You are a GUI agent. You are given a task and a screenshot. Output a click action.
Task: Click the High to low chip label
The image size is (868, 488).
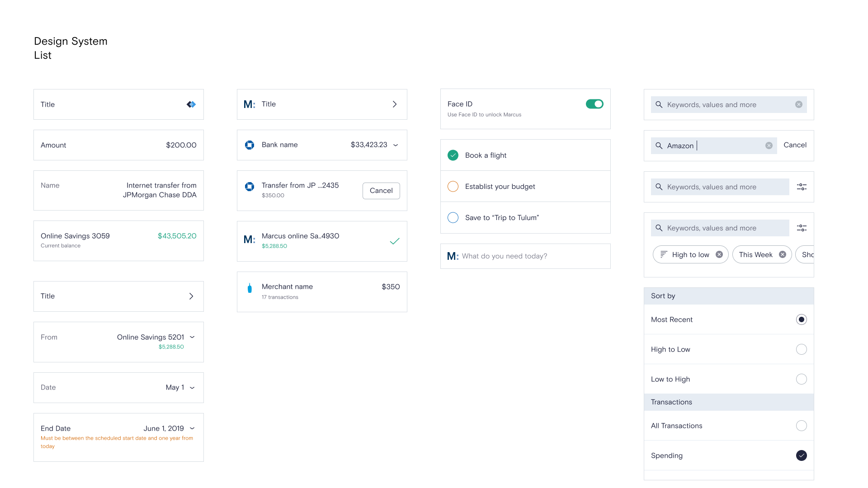point(690,255)
